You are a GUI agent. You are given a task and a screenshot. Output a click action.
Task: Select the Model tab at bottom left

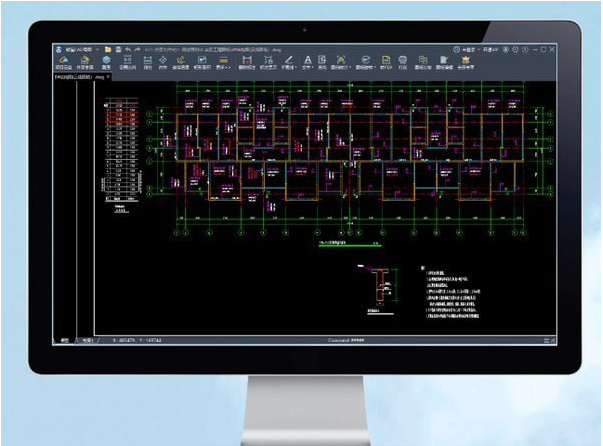[65, 340]
